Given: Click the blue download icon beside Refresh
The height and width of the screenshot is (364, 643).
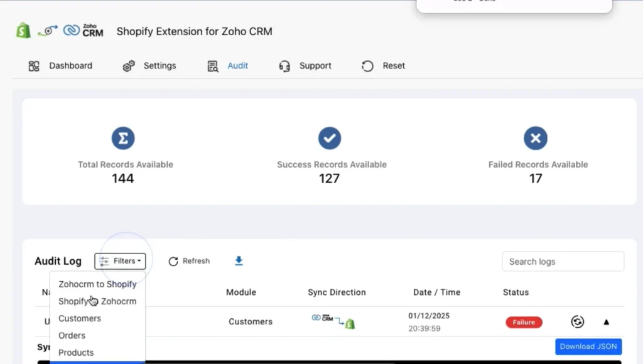Looking at the screenshot, I should [x=239, y=260].
